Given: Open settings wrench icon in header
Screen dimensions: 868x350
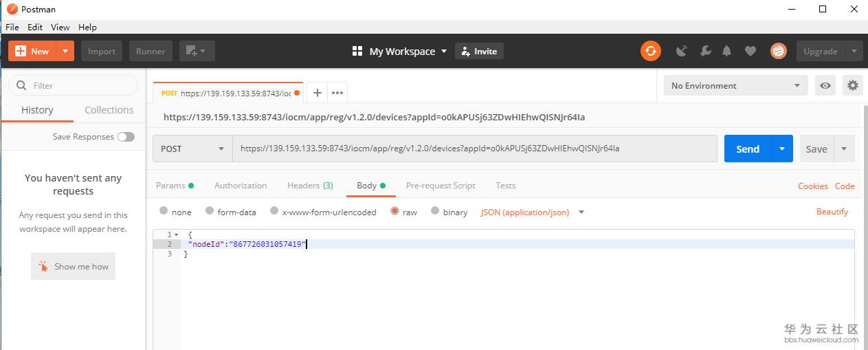Looking at the screenshot, I should (x=705, y=51).
